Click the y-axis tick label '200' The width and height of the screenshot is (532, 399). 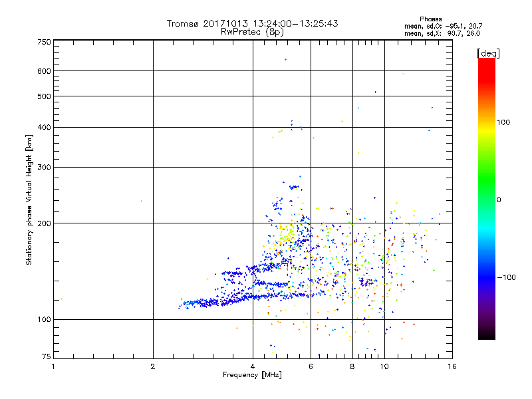click(44, 223)
